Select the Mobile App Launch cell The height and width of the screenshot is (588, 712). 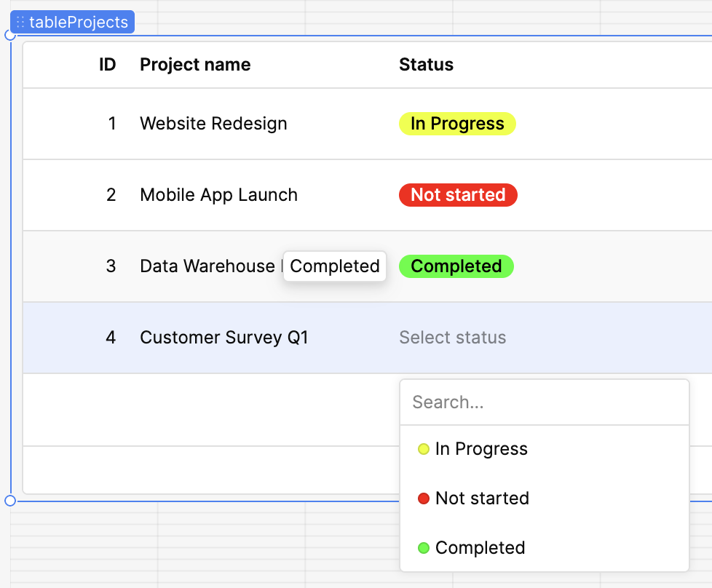[218, 195]
